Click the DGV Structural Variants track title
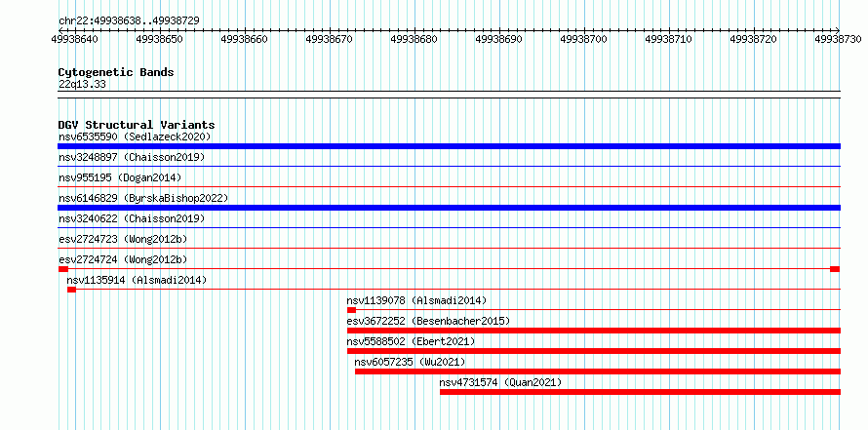 click(137, 125)
